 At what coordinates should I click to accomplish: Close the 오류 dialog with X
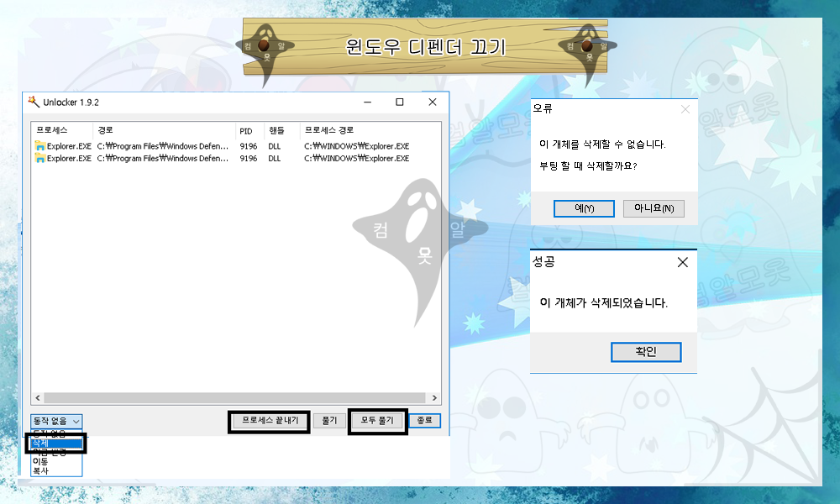tap(685, 109)
